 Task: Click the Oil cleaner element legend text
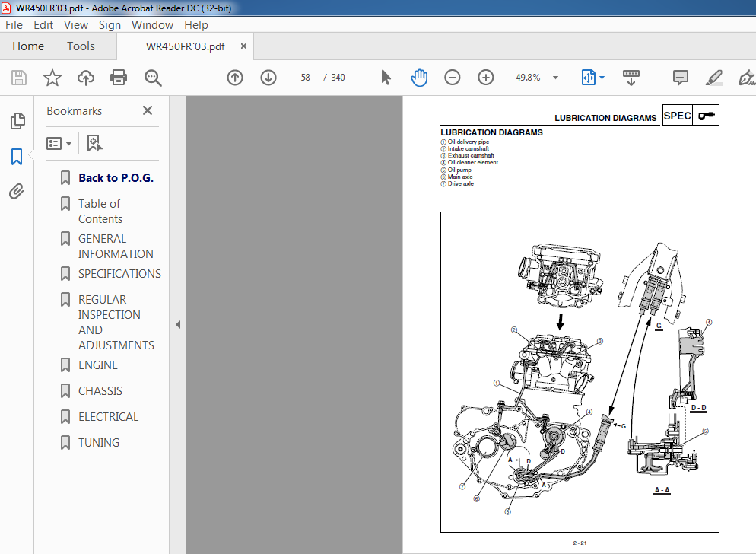[472, 163]
